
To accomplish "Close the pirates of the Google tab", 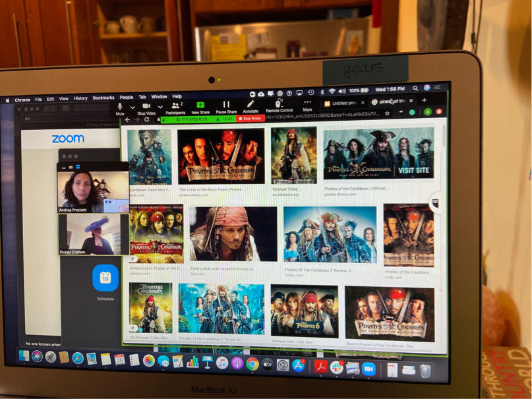I will coord(411,101).
